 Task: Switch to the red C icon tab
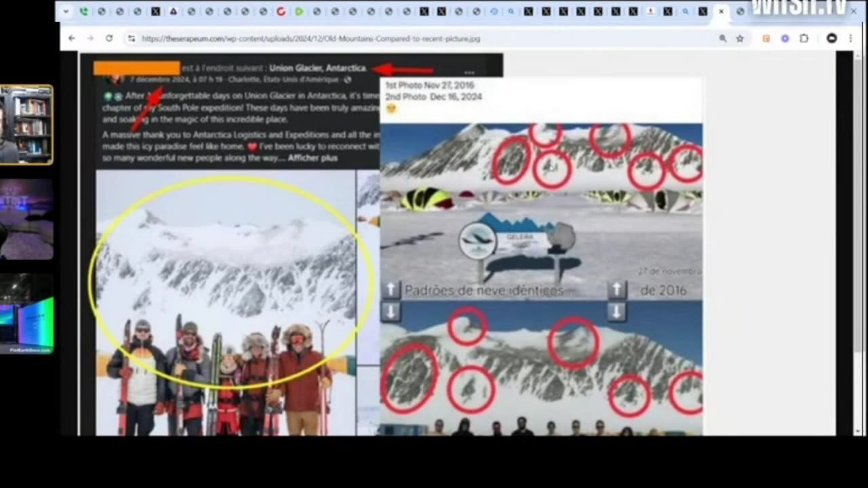click(281, 12)
